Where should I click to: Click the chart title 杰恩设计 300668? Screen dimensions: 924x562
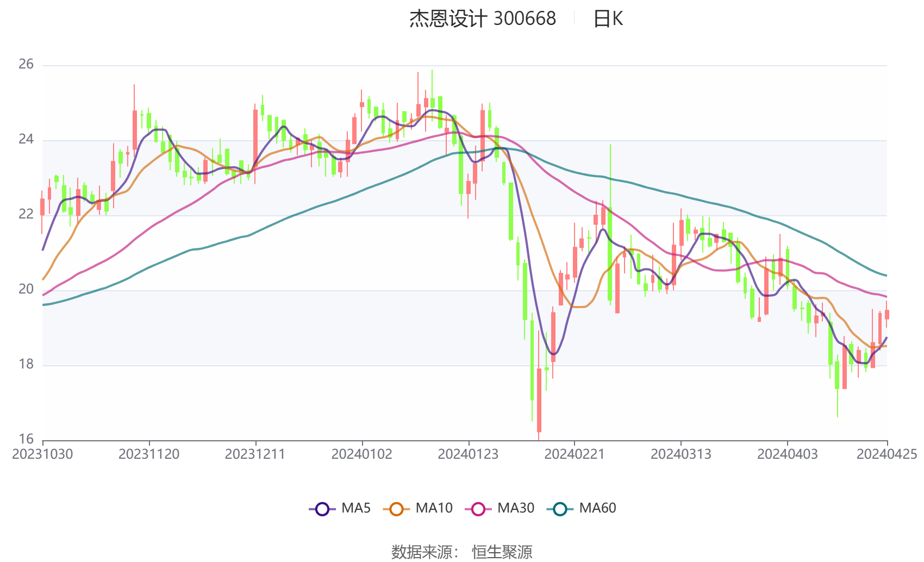(x=483, y=19)
